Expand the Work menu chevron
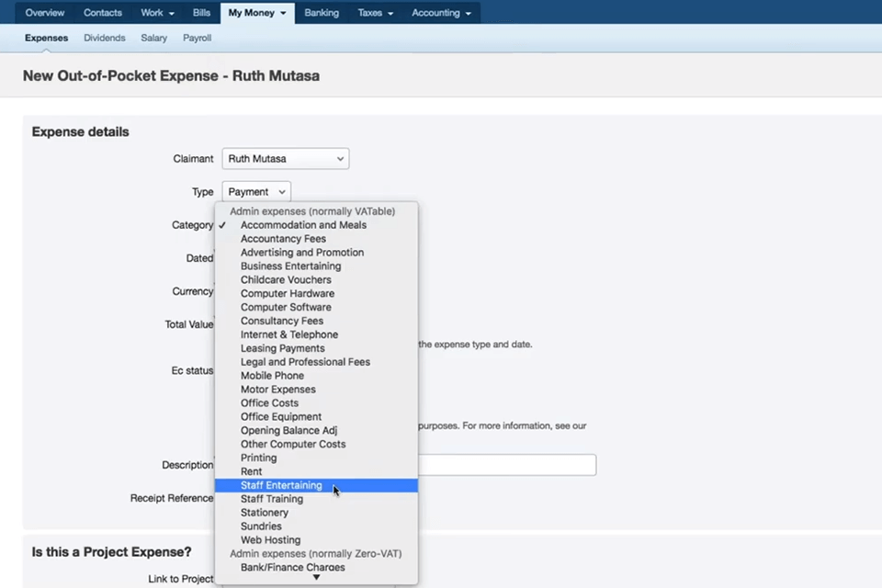882x588 pixels. point(169,13)
